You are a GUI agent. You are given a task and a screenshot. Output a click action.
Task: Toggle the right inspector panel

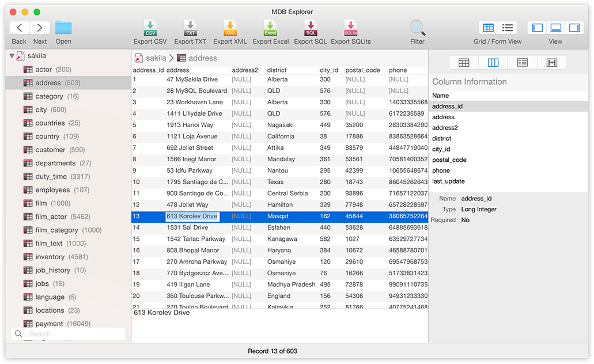click(574, 28)
